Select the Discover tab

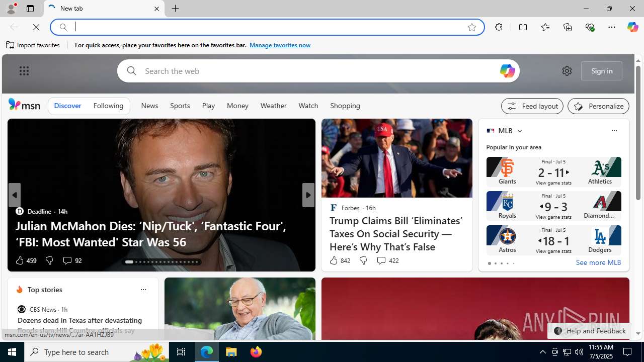pyautogui.click(x=67, y=106)
